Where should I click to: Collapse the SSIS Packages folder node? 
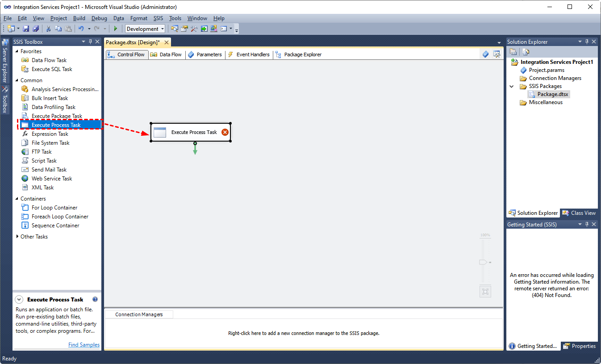tap(512, 86)
